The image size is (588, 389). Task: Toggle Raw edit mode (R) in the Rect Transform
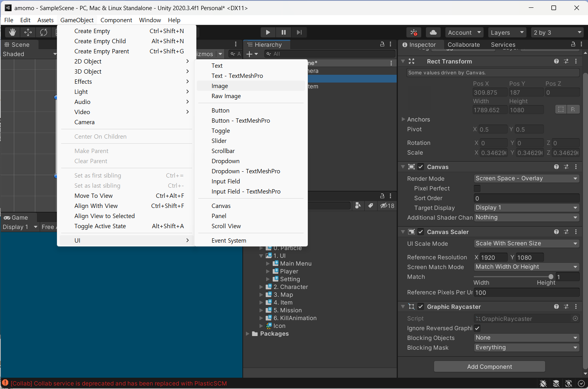click(x=573, y=109)
